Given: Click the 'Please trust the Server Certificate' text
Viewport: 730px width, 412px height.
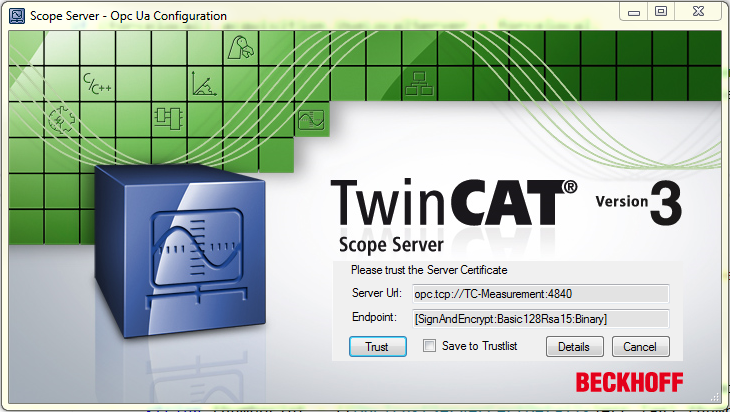Looking at the screenshot, I should click(429, 270).
